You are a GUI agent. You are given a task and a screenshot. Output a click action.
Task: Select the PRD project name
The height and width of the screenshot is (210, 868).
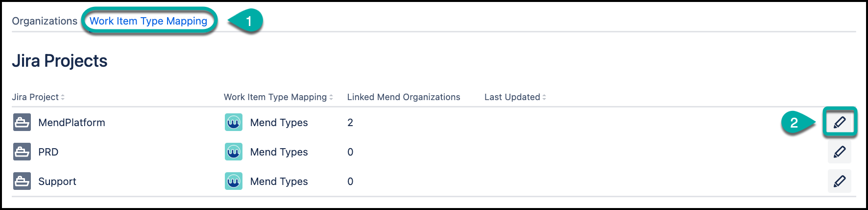point(48,152)
